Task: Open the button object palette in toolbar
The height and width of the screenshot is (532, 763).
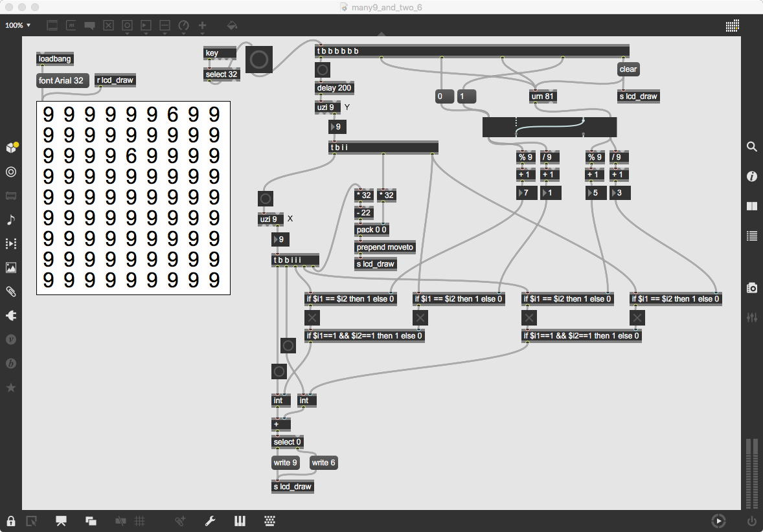Action: [x=127, y=25]
